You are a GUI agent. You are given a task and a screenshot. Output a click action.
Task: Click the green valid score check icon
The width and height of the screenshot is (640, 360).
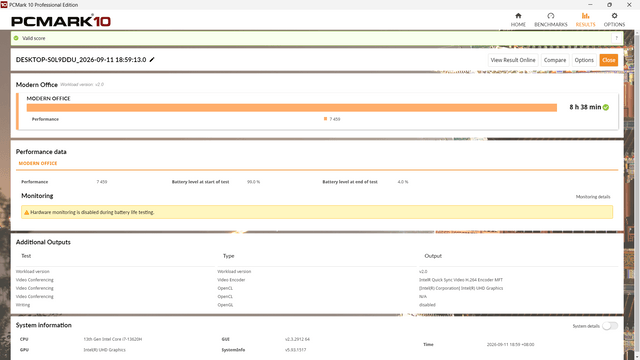click(x=16, y=38)
